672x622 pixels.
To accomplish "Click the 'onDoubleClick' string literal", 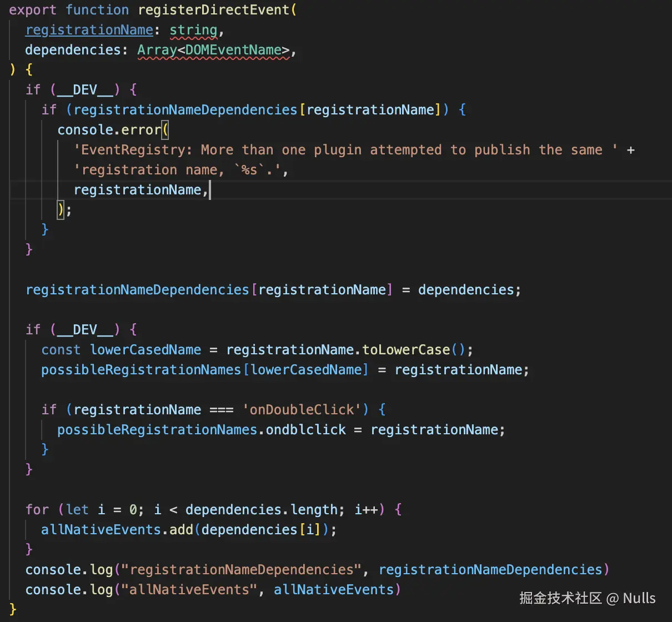I will pos(302,410).
